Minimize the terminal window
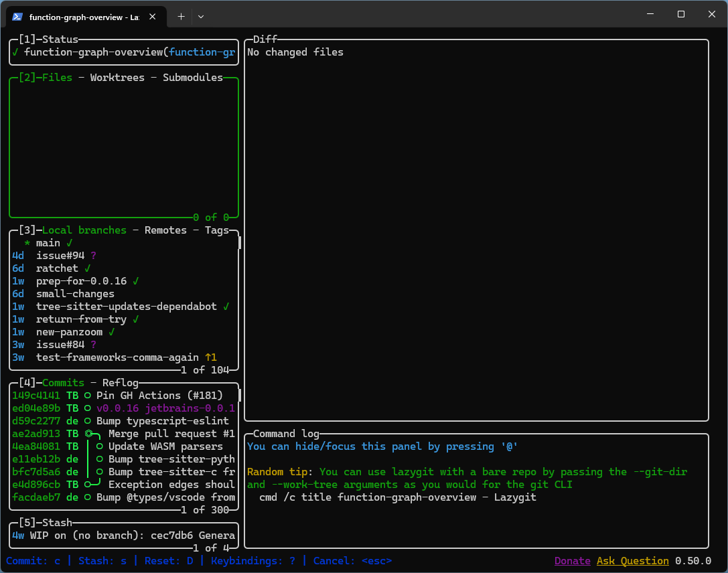 [650, 14]
